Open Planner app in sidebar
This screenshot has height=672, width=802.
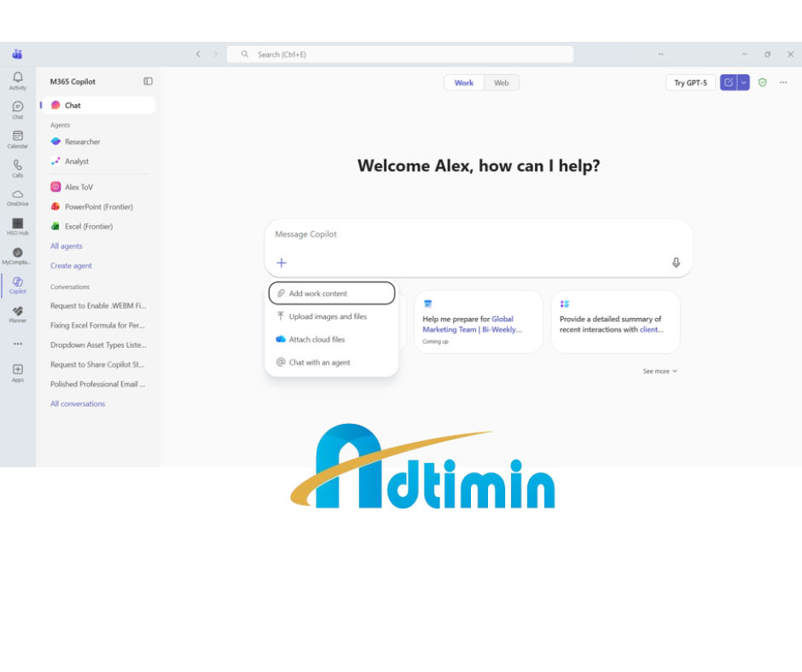tap(18, 313)
